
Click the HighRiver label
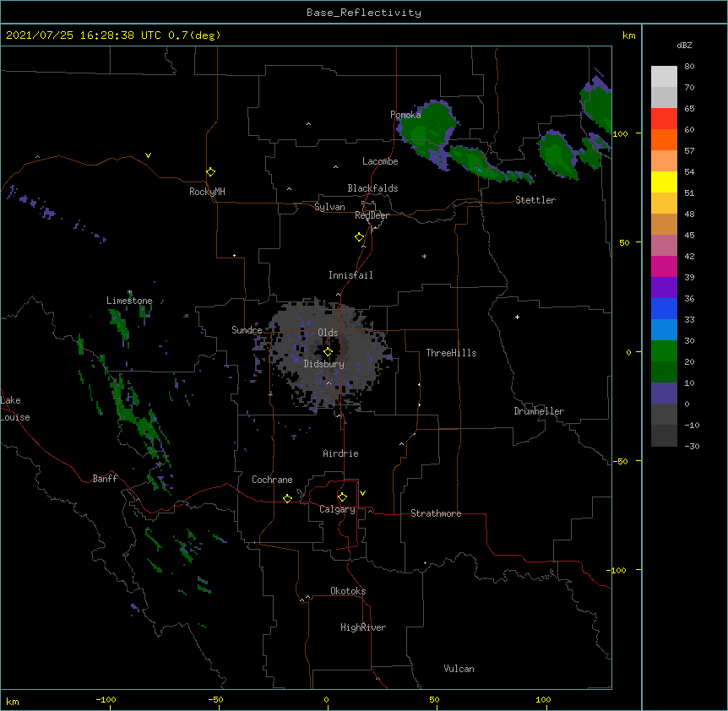coord(363,627)
